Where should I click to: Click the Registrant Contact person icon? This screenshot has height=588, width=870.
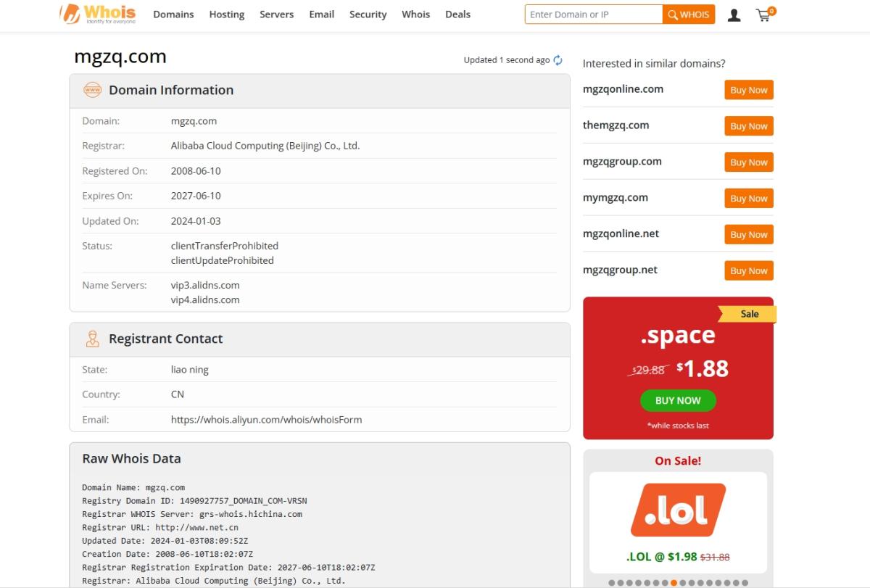coord(92,339)
